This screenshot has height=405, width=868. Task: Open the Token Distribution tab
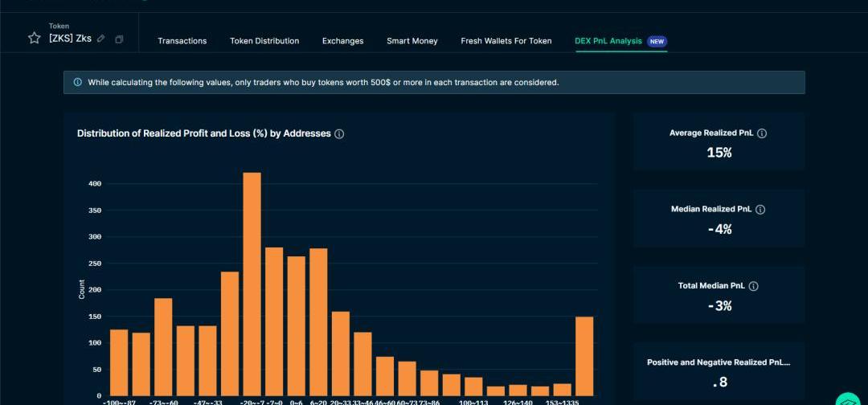(264, 41)
